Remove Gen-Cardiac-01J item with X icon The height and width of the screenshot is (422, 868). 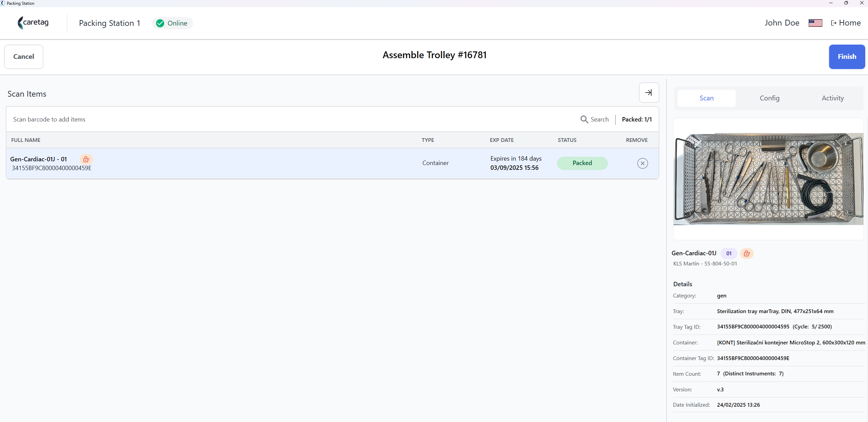coord(642,163)
